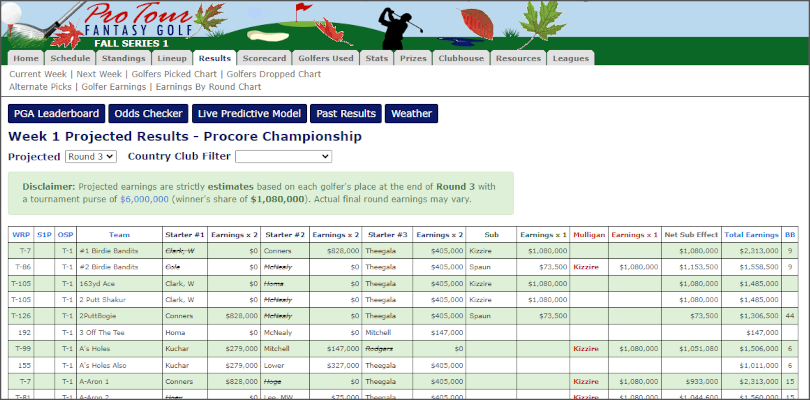
Task: Click Kizzire mulligan in A-Aron 1 row
Action: 586,382
